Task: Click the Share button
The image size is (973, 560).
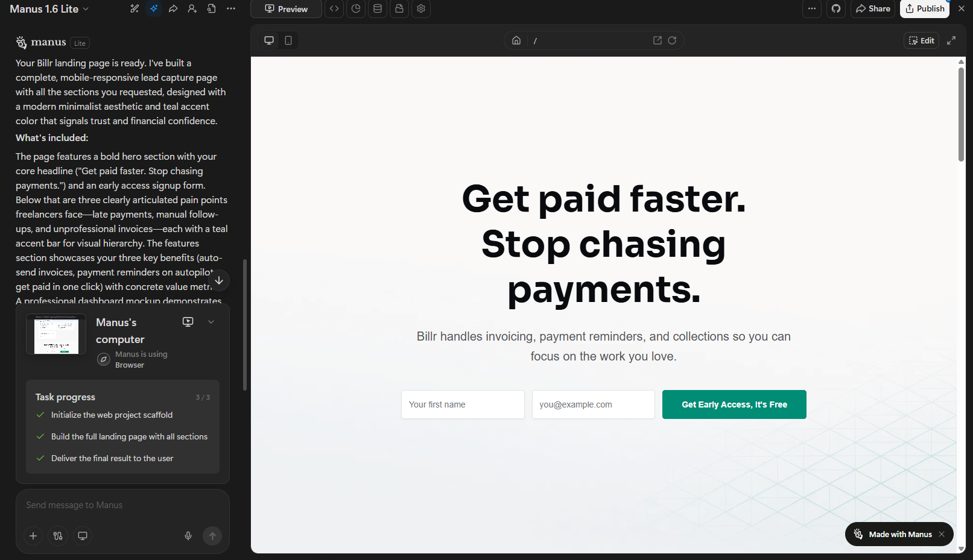Action: pos(873,8)
